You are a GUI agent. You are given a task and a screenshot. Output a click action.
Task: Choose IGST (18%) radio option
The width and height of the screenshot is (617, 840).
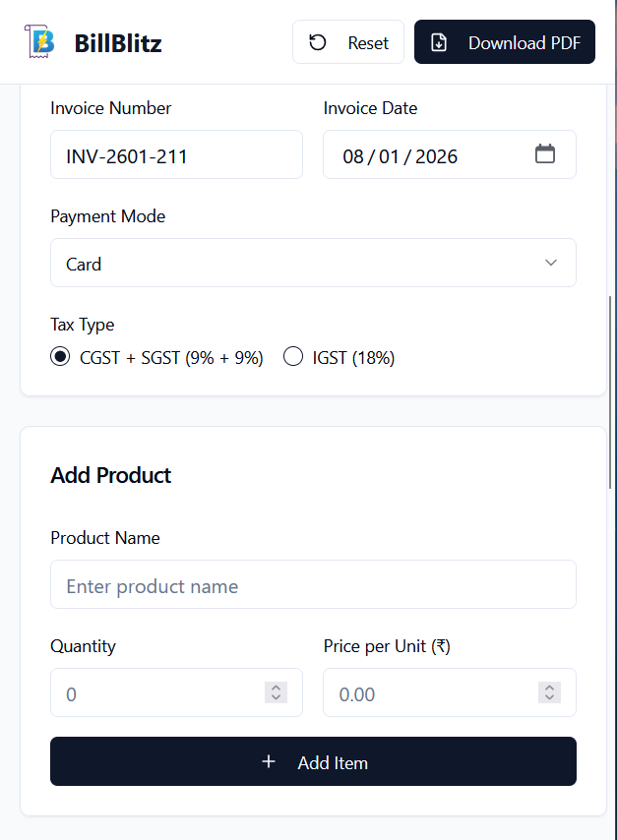293,357
